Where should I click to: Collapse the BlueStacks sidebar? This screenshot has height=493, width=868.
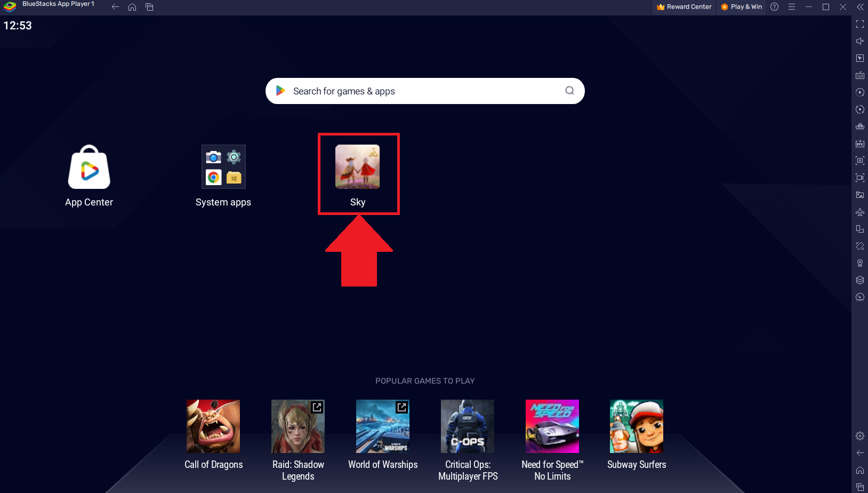[x=859, y=7]
